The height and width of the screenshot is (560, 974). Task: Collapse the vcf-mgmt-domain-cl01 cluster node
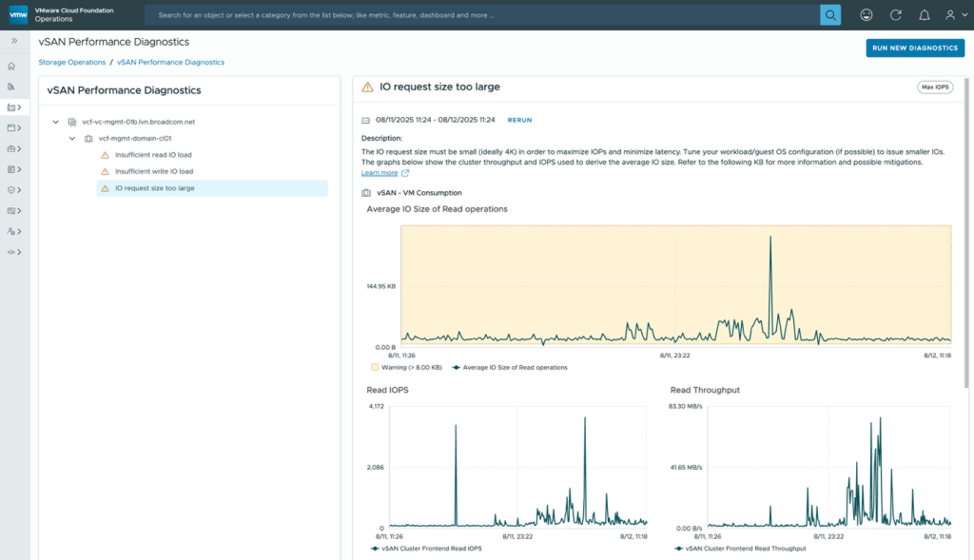(72, 138)
